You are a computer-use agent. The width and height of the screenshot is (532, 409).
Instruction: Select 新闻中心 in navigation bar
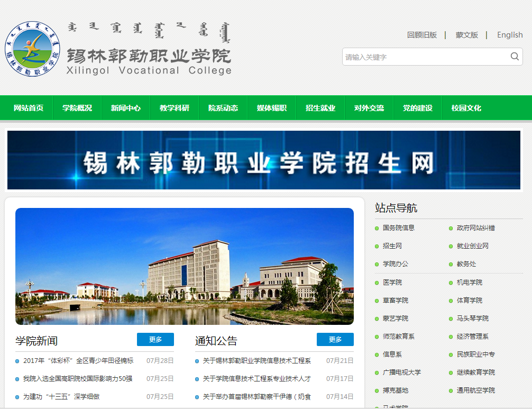click(x=126, y=108)
